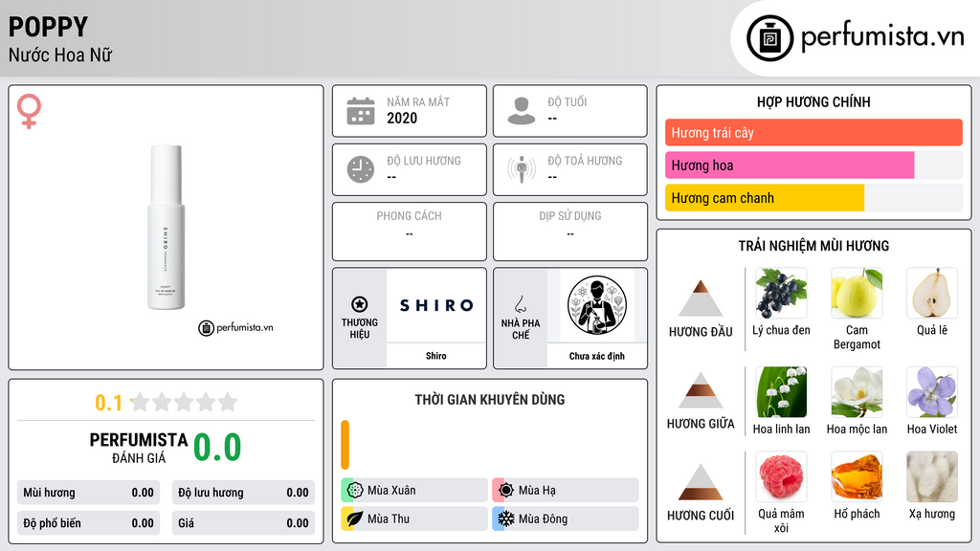Click the 2020 release year value
Image resolution: width=980 pixels, height=551 pixels.
point(402,118)
